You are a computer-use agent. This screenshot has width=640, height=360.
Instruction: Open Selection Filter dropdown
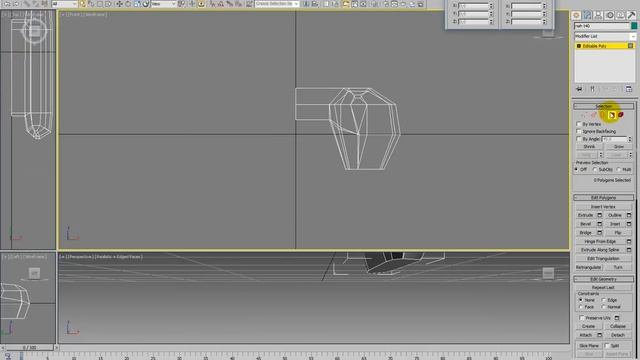click(x=64, y=4)
